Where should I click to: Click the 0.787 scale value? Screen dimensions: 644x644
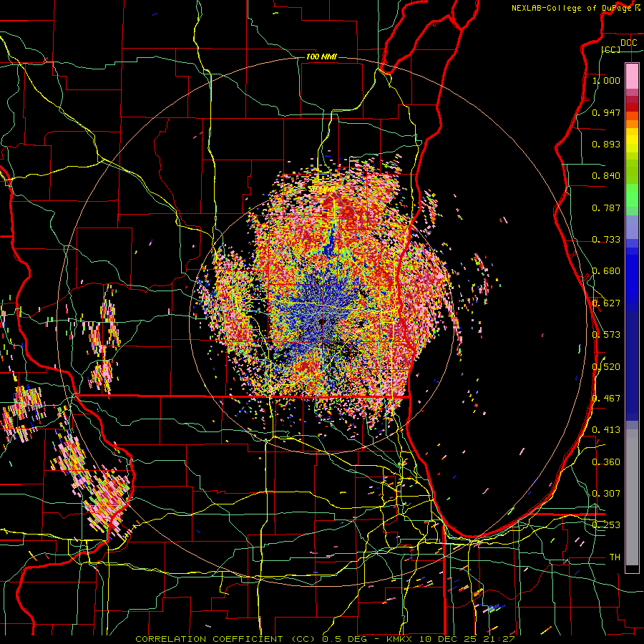pyautogui.click(x=606, y=208)
